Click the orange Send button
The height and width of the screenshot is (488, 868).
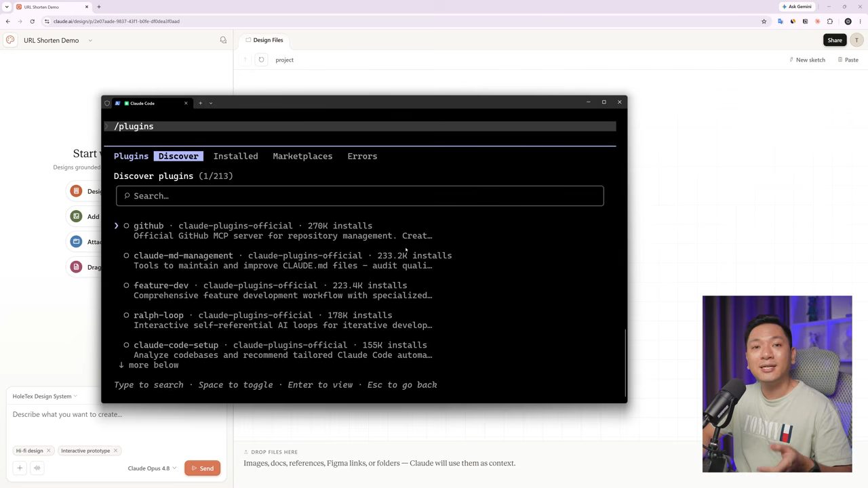coord(202,468)
